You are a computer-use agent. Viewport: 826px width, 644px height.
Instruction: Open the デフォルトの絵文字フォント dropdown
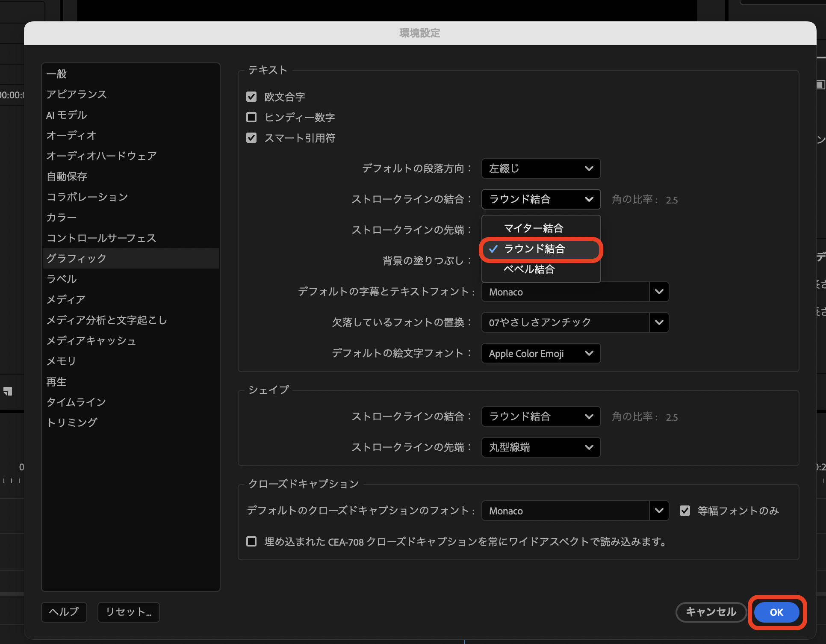click(541, 353)
